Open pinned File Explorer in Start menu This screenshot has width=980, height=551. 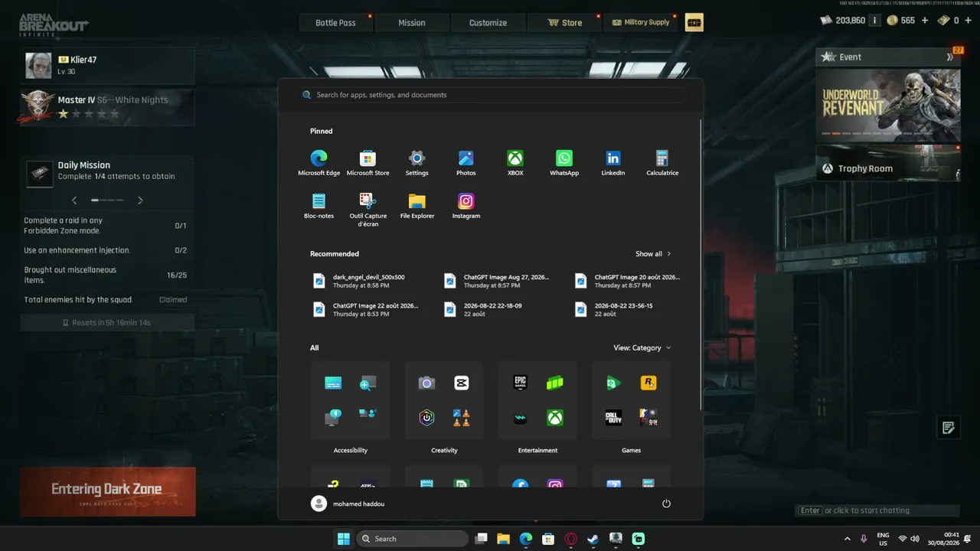(x=416, y=205)
